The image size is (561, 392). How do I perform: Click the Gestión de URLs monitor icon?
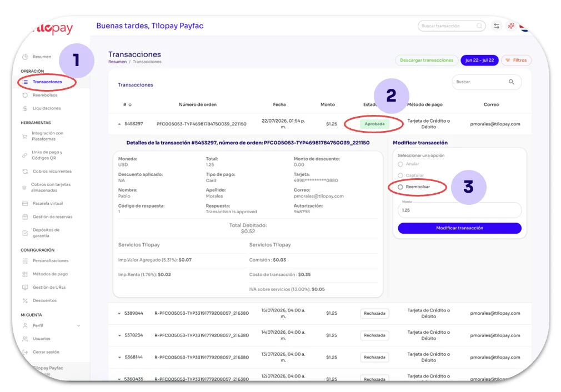click(x=25, y=287)
